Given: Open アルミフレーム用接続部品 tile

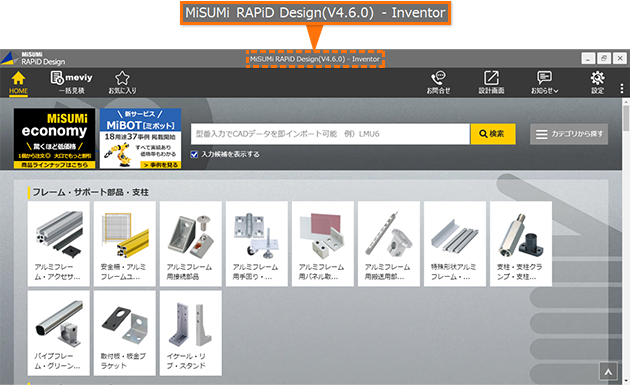Looking at the screenshot, I should click(191, 244).
